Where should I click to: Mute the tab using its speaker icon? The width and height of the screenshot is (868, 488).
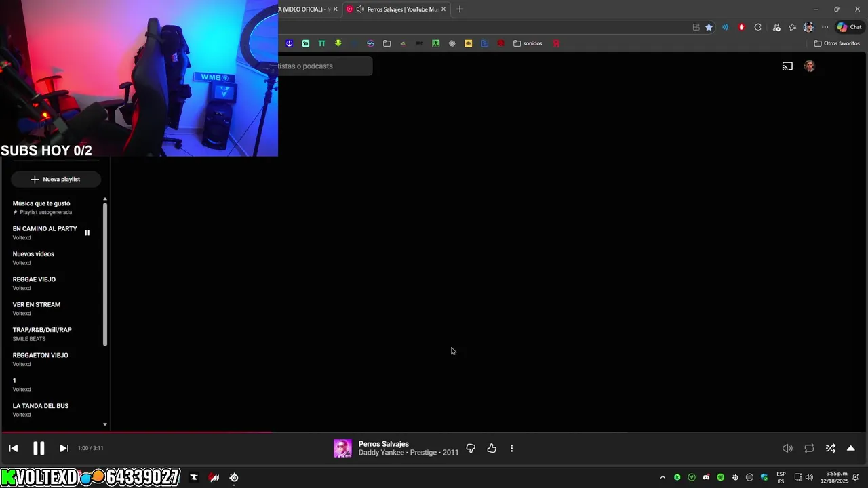click(360, 9)
